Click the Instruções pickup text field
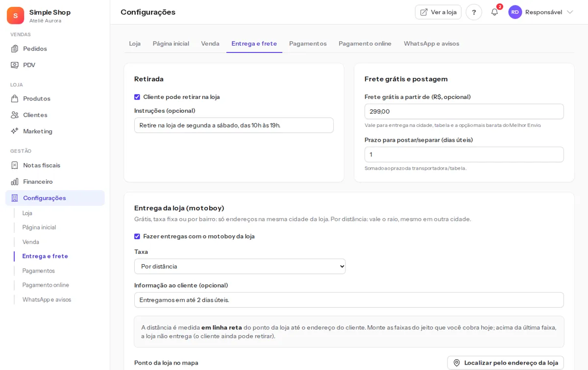This screenshot has height=370, width=588. click(x=234, y=125)
